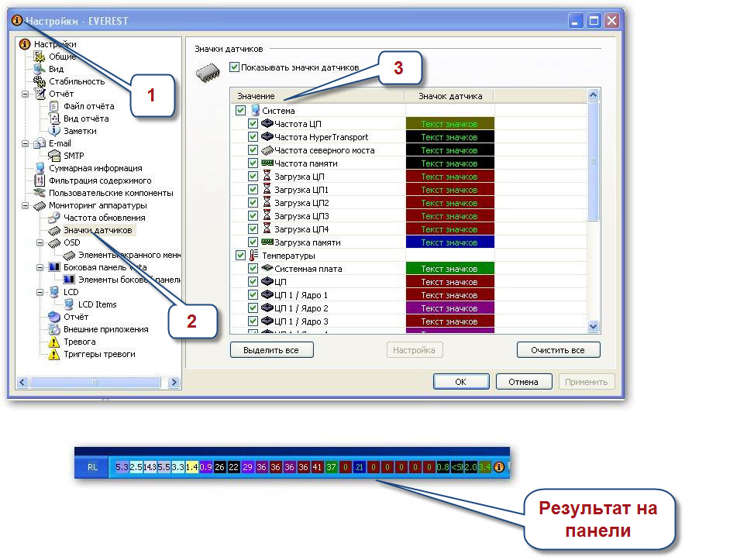Select the Пользовательские компоненты icon
Viewport: 730px width, 560px height.
40,193
